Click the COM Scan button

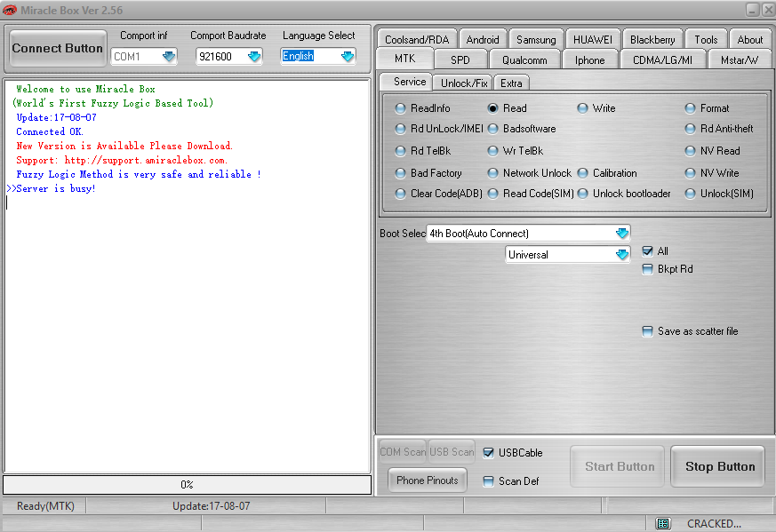[403, 451]
